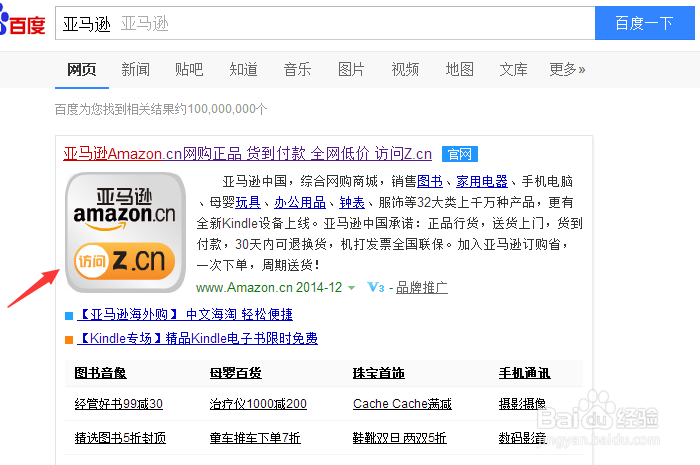Expand the green dropdown arrow after URL

[x=351, y=288]
